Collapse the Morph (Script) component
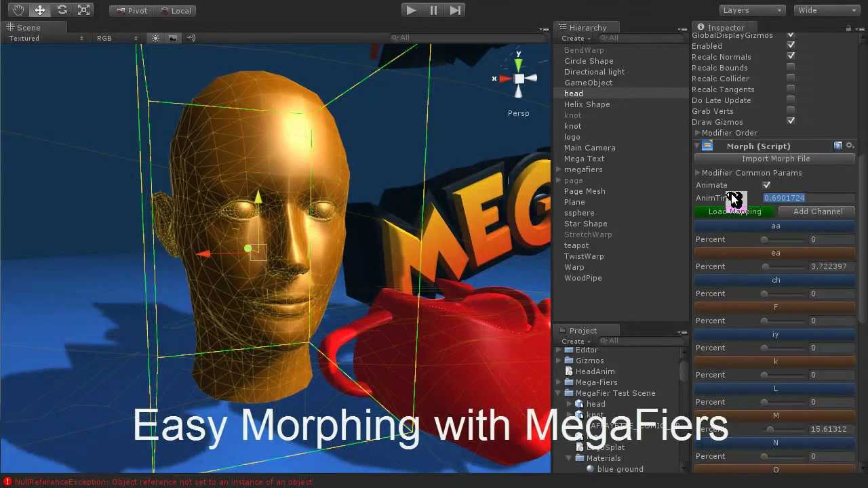868x488 pixels. pyautogui.click(x=696, y=146)
